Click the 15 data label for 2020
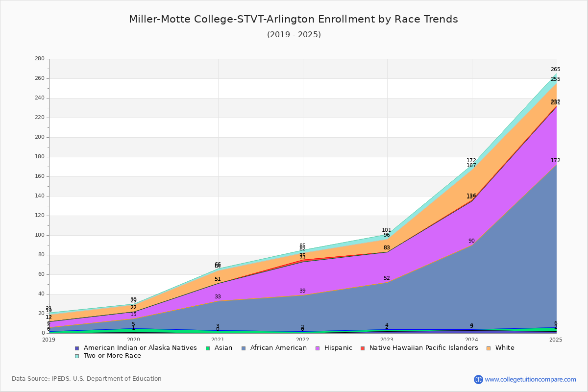Screen dimensions: 588x392 [133, 315]
